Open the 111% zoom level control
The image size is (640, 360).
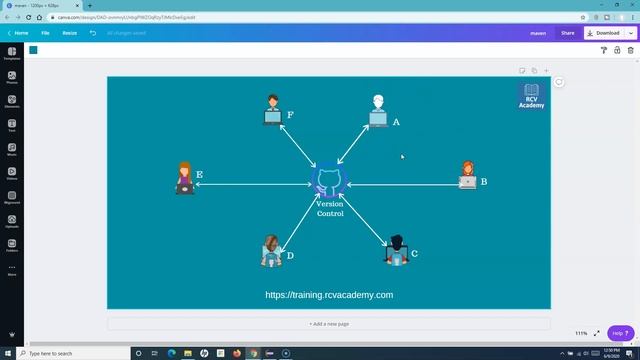pyautogui.click(x=581, y=333)
